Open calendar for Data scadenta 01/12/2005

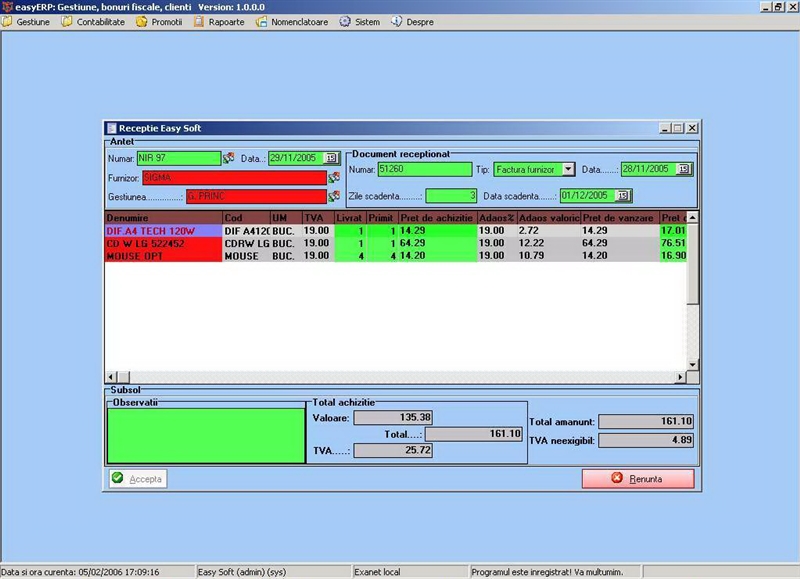pyautogui.click(x=624, y=196)
